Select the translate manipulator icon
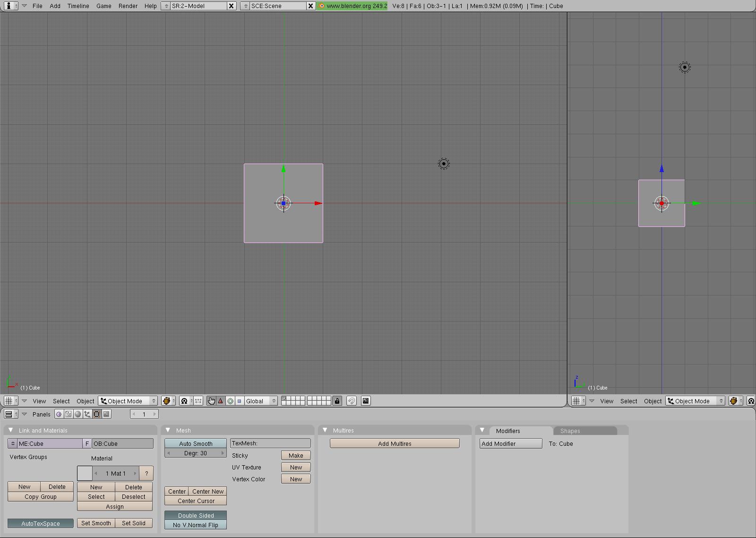Image resolution: width=756 pixels, height=538 pixels. click(221, 401)
